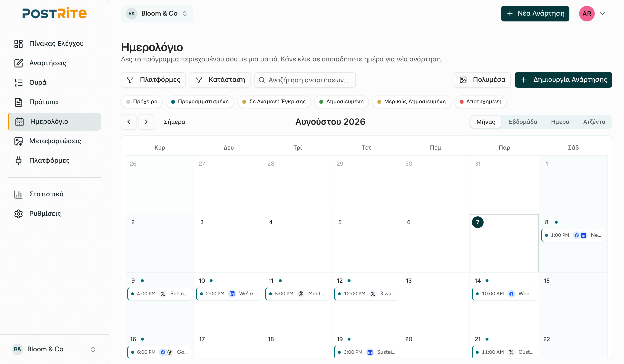
Task: Open the 5:00 PM 'Meet ...' post on August 11
Action: 297,294
